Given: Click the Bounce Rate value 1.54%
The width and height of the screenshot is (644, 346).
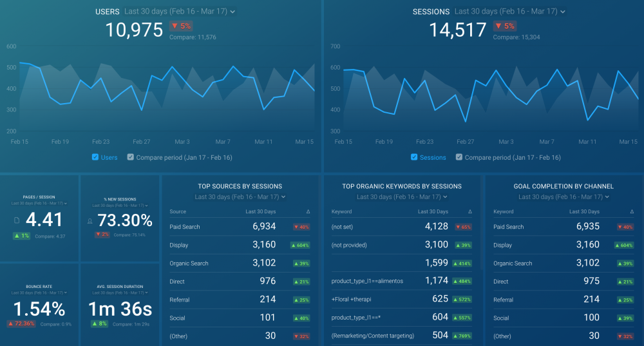Looking at the screenshot, I should (x=39, y=308).
